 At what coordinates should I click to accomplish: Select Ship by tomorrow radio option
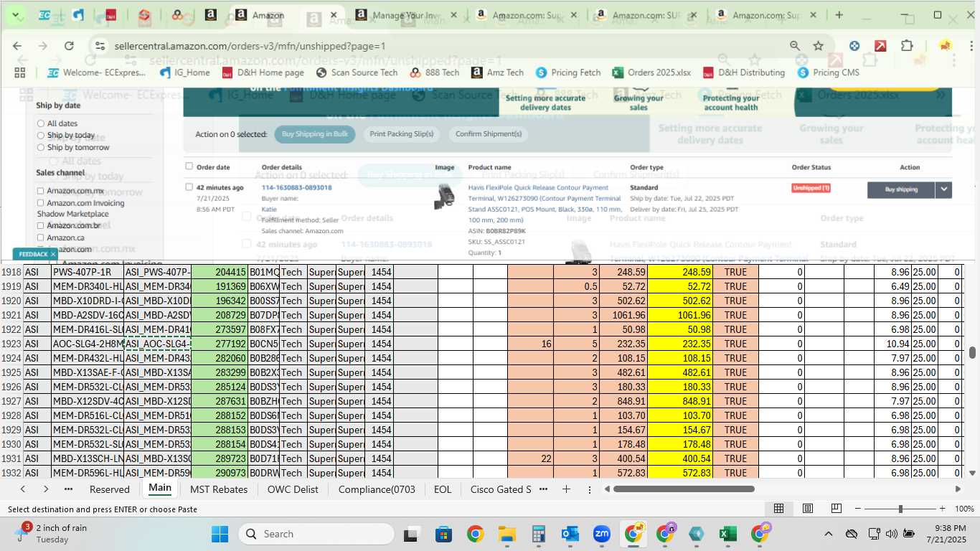tap(41, 147)
